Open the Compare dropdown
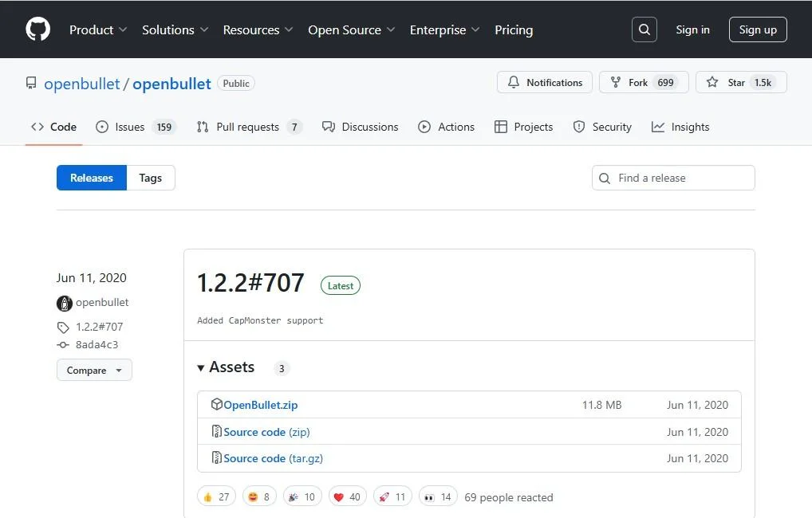This screenshot has height=518, width=812. pos(94,370)
